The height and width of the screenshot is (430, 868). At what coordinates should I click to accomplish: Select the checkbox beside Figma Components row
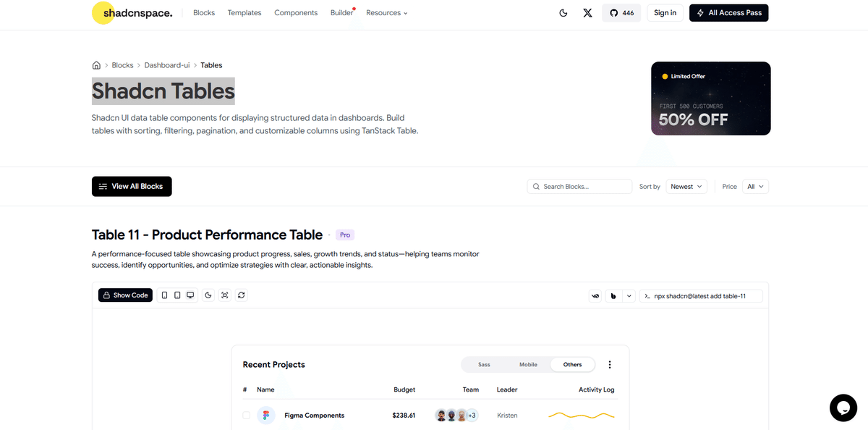pyautogui.click(x=247, y=415)
